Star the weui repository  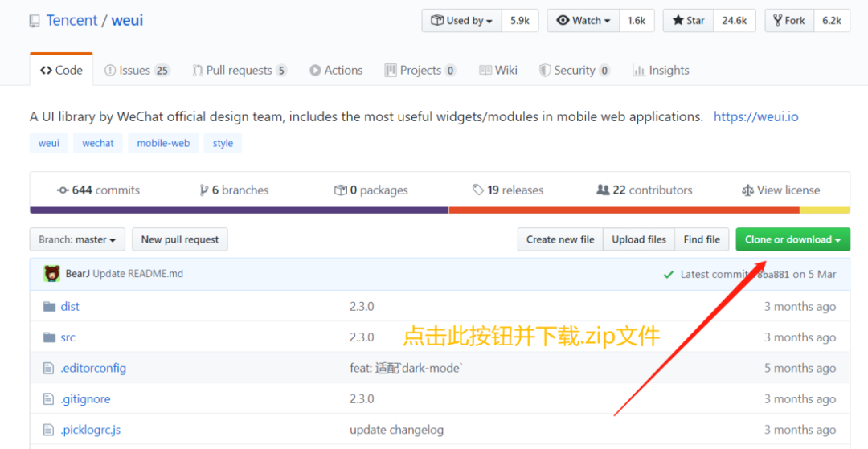688,20
